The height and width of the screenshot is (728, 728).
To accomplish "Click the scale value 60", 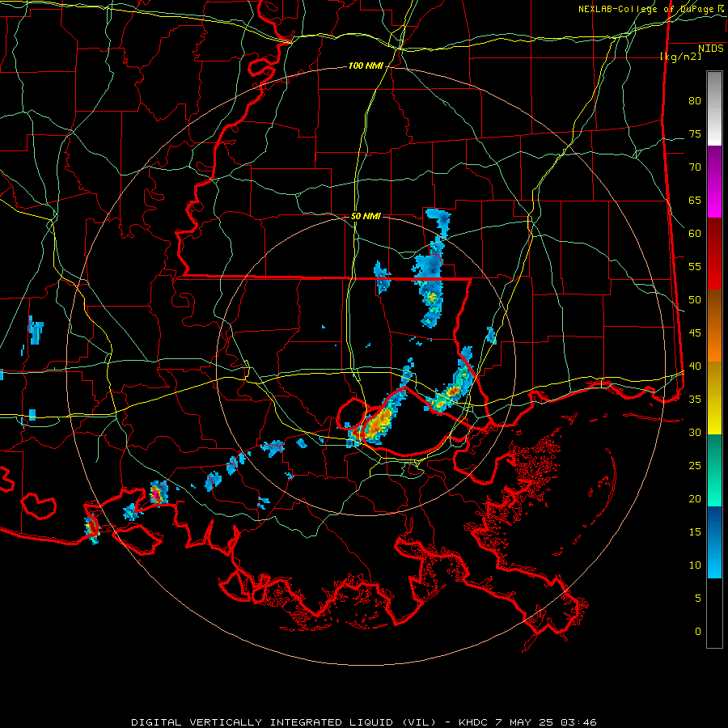I will click(695, 234).
